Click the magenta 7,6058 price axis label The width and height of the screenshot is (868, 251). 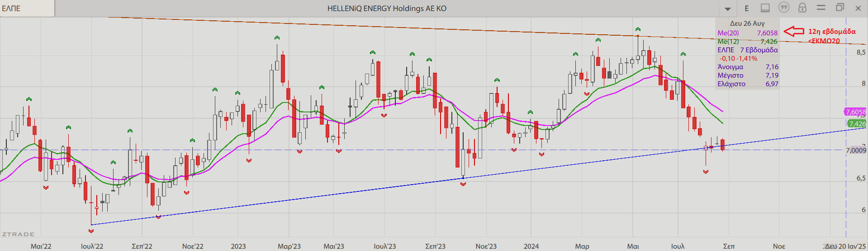(x=855, y=112)
